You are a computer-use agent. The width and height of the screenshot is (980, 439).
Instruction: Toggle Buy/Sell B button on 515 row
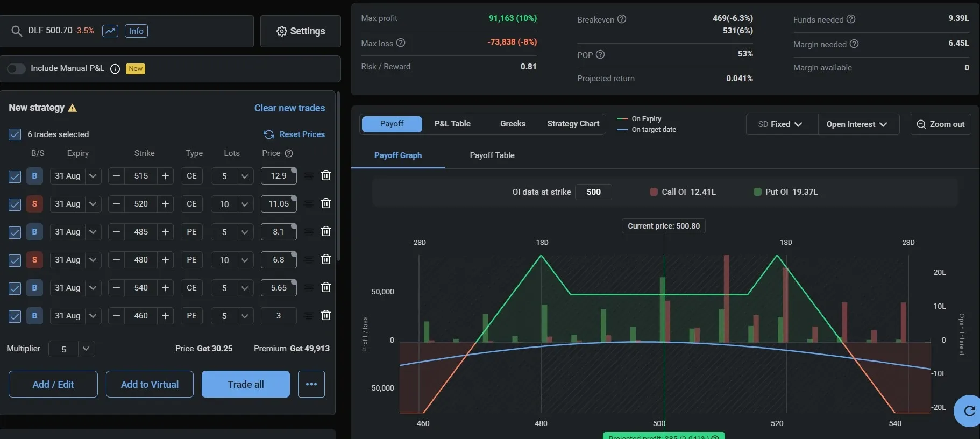tap(34, 176)
